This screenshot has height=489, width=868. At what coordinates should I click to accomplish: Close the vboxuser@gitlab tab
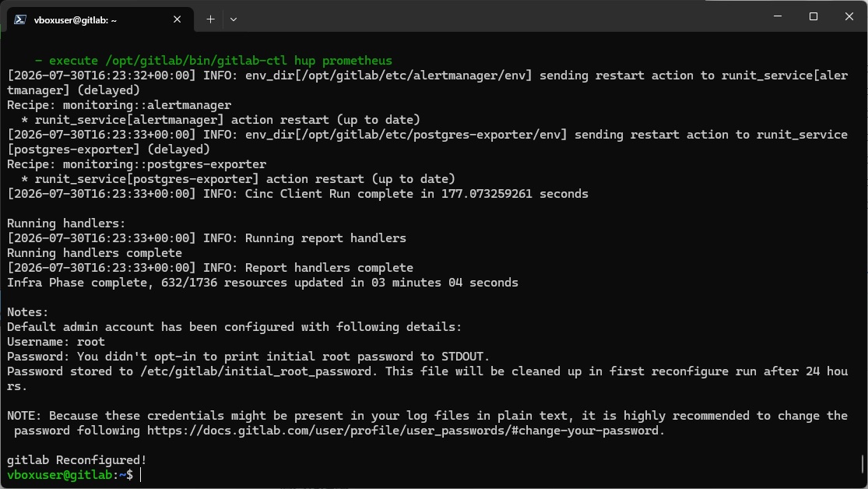(177, 19)
